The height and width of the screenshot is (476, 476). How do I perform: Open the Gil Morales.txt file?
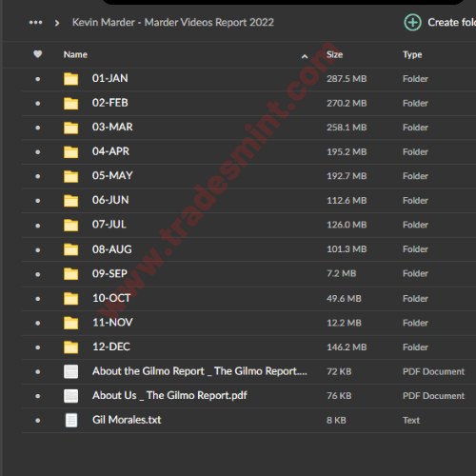point(127,420)
